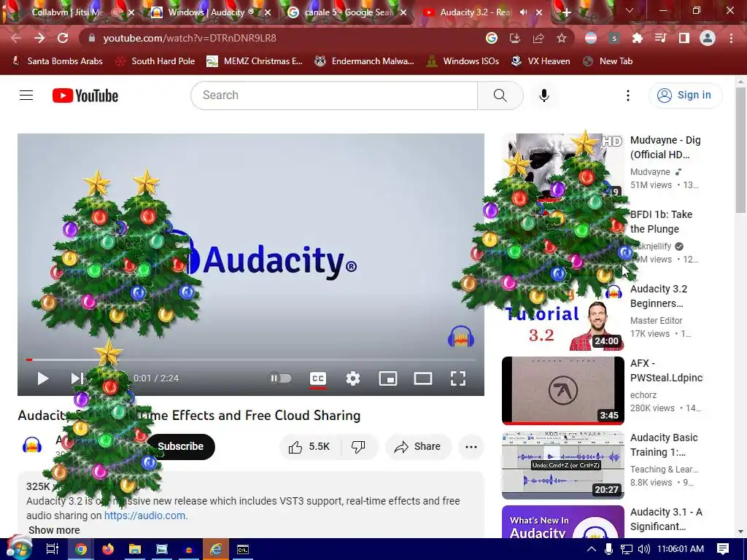Open Audacity channel avatar
This screenshot has height=560, width=747.
[32, 446]
